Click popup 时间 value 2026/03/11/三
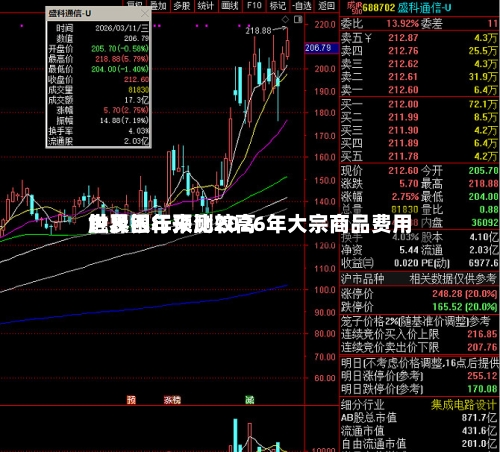Viewport: 500px width, 452px height. coord(122,28)
